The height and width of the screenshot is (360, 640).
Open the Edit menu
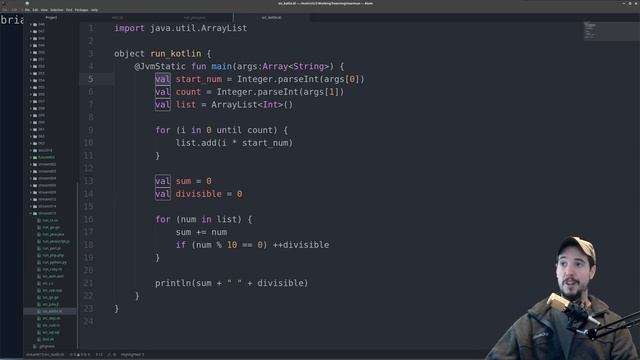[x=35, y=10]
